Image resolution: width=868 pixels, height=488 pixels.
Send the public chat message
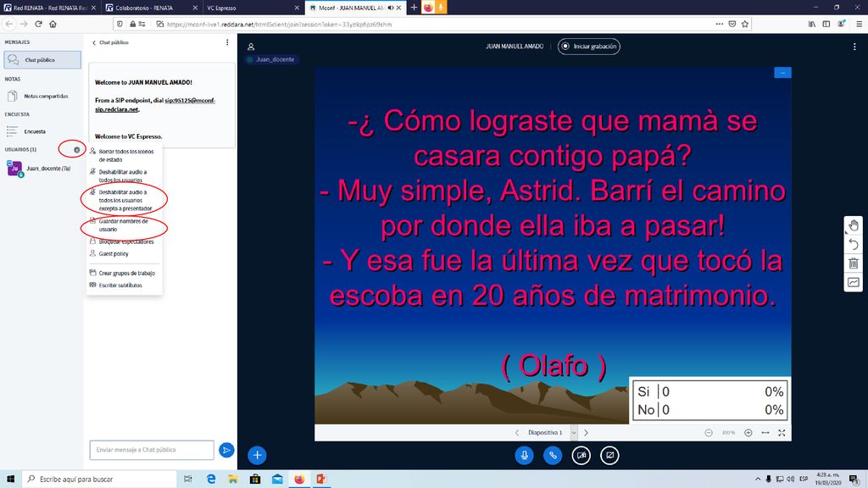tap(226, 450)
